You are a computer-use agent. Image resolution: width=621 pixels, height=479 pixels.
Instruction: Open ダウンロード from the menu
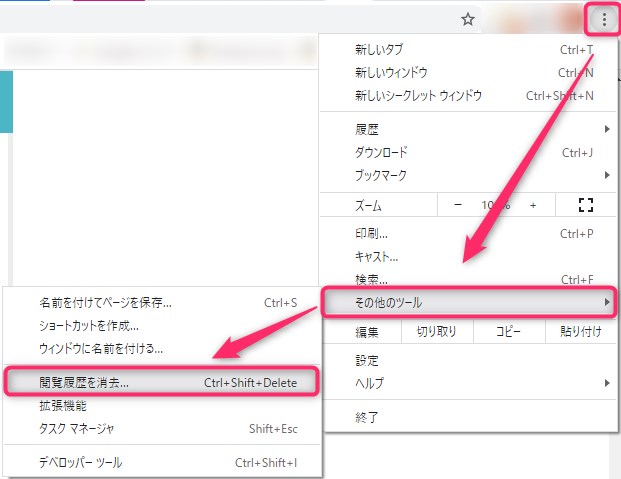(469, 152)
